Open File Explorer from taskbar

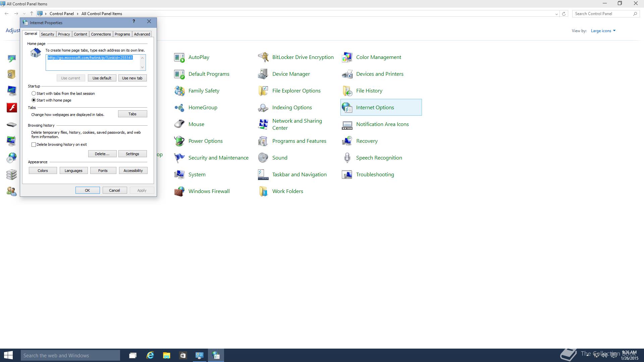(166, 355)
